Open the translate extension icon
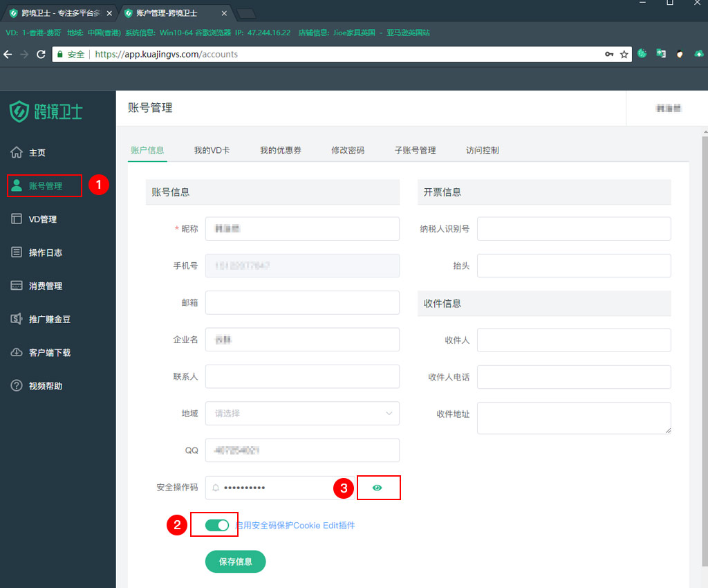Image resolution: width=708 pixels, height=588 pixels. point(661,54)
